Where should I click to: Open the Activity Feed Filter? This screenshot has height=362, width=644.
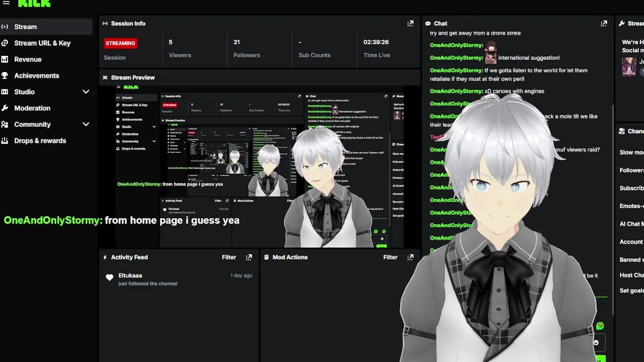[x=229, y=257]
